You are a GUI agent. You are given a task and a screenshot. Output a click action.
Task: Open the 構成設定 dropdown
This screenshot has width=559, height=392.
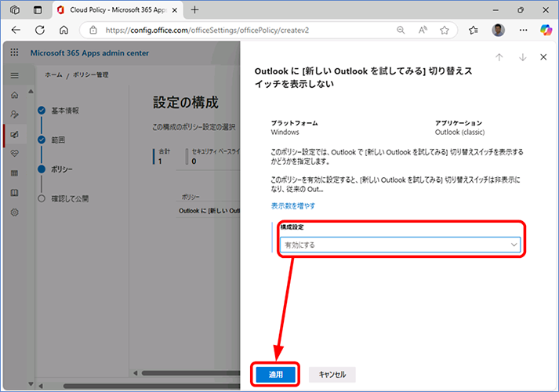(x=400, y=245)
